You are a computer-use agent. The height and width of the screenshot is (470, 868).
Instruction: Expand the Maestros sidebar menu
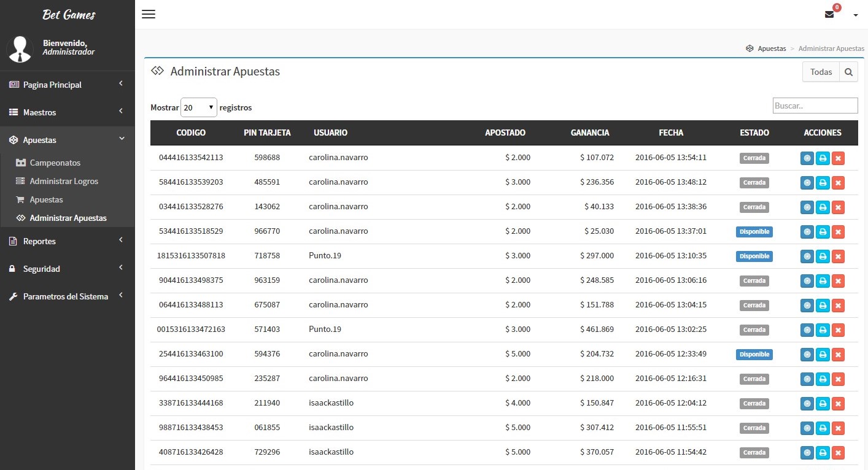click(x=68, y=112)
